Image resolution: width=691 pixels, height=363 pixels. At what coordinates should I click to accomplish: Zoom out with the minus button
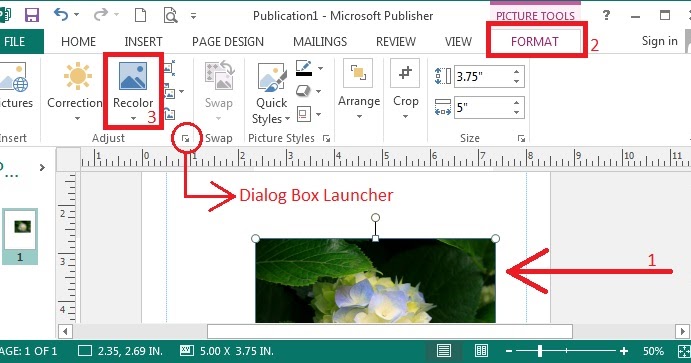point(509,351)
